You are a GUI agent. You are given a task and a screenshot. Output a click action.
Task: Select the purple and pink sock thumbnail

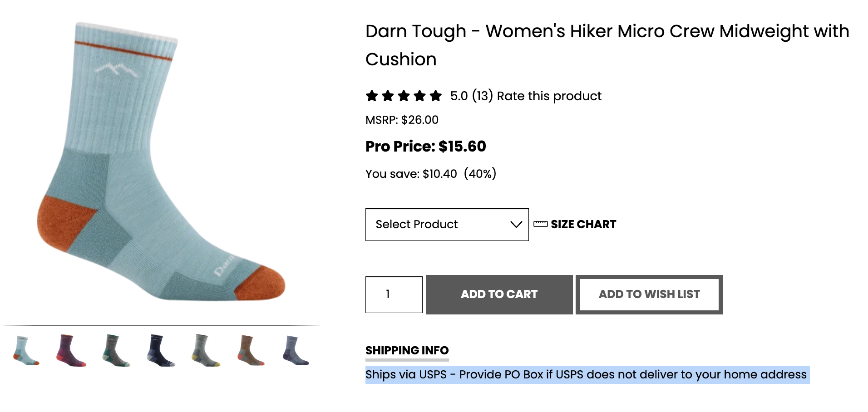point(71,350)
